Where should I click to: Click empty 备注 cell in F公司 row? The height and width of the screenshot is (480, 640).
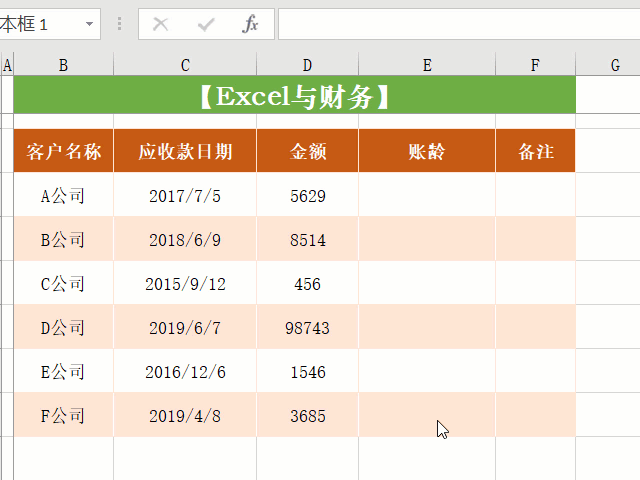coord(536,415)
